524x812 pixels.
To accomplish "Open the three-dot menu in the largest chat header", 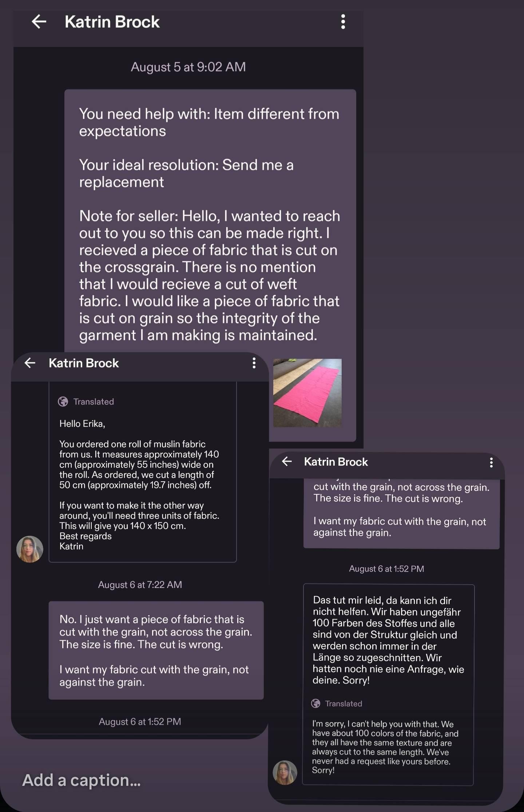I will [x=343, y=22].
